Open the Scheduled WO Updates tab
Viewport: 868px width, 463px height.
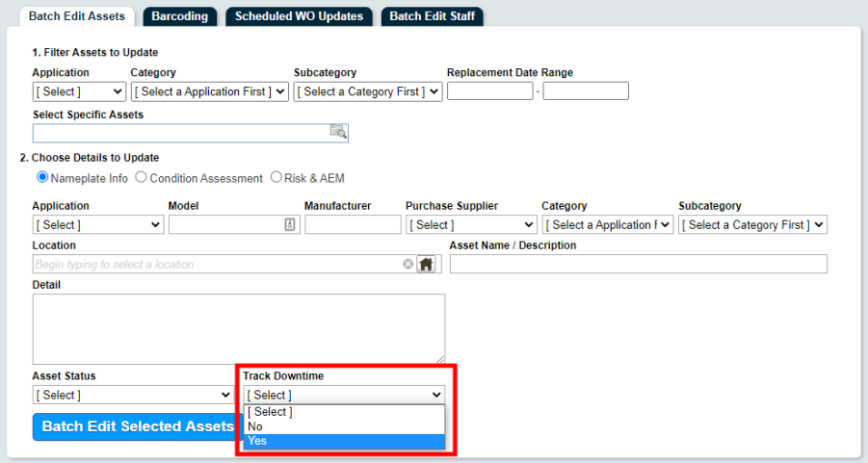[299, 16]
